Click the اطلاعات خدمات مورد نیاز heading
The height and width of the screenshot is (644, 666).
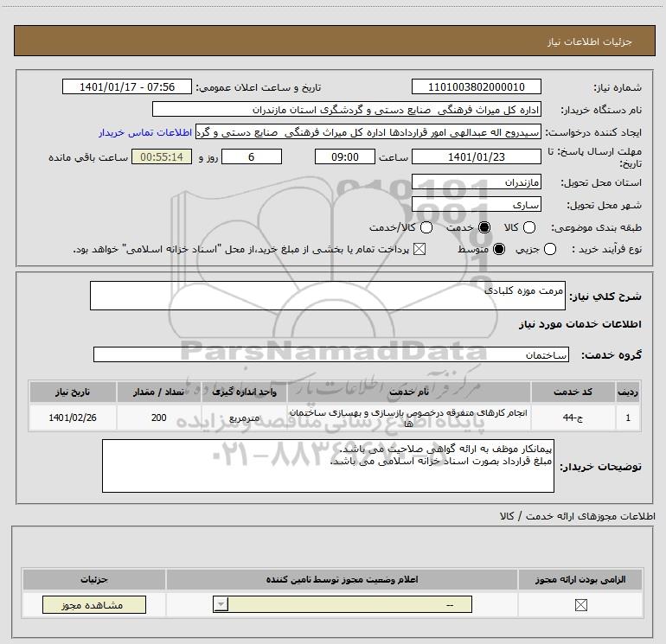point(580,324)
